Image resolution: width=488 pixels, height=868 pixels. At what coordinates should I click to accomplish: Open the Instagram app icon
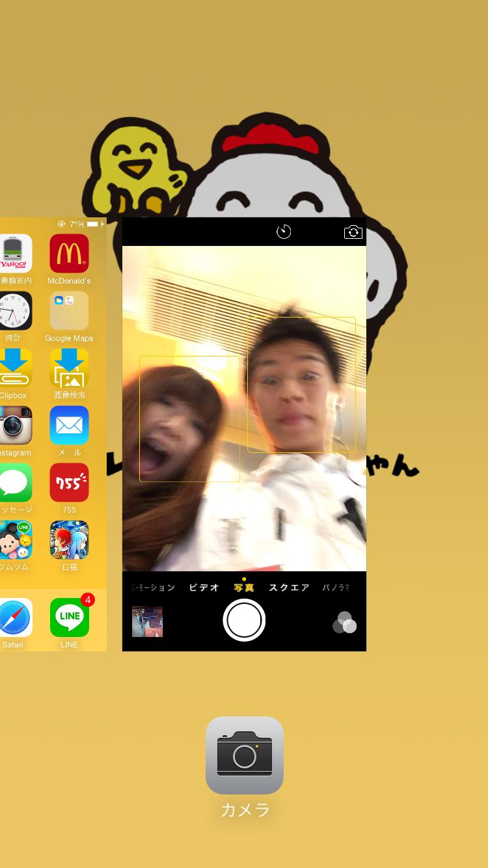pos(14,426)
